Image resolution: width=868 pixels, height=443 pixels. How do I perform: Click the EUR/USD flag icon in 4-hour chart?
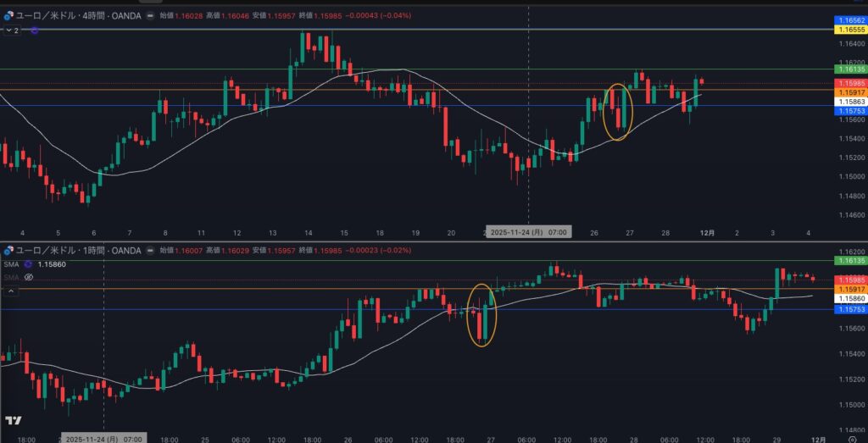point(8,16)
